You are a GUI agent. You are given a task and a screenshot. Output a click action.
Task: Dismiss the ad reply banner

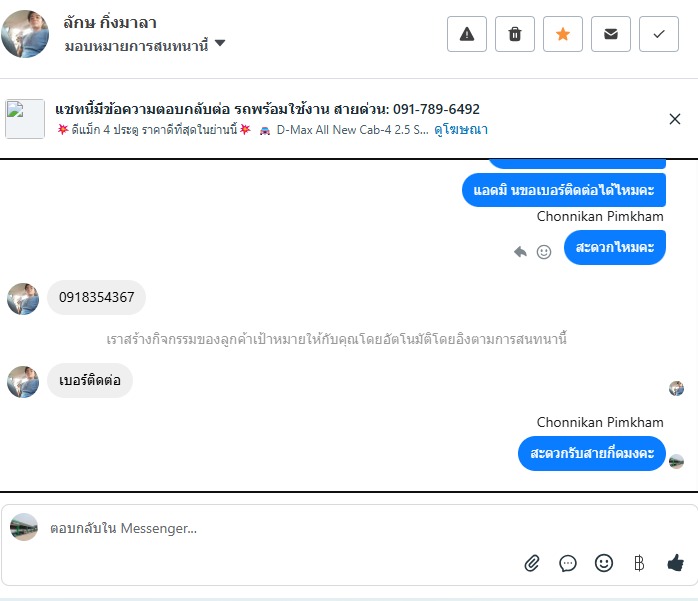(675, 119)
